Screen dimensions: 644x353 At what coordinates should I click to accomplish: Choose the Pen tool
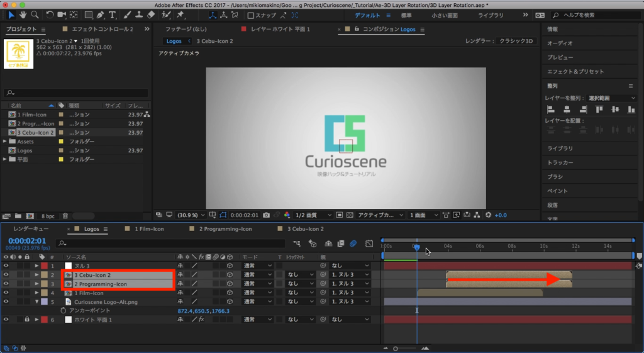[100, 14]
